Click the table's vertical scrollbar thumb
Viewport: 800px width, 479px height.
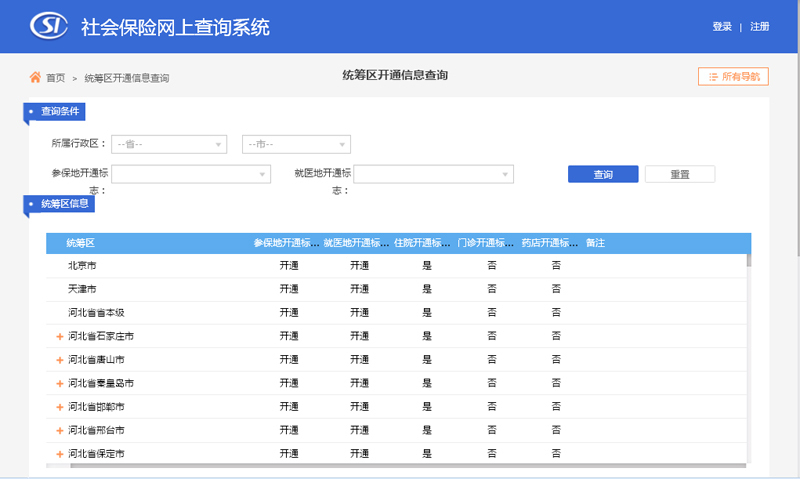pyautogui.click(x=748, y=260)
